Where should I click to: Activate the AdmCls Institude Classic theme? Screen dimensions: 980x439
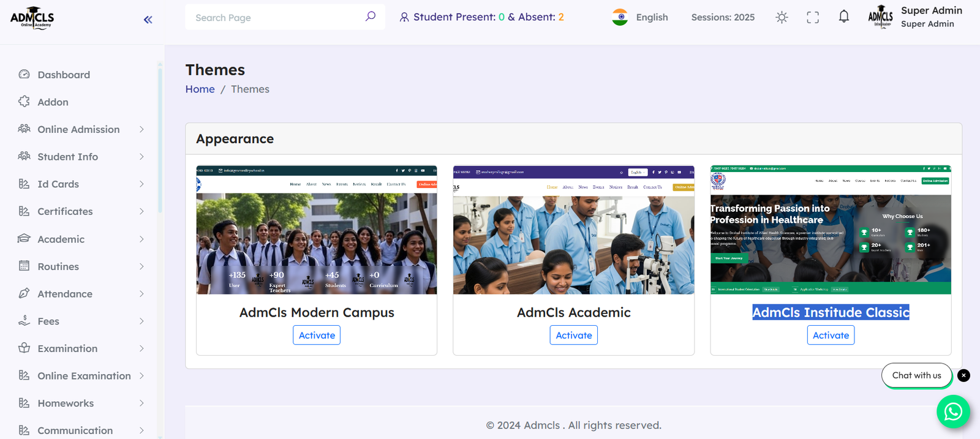[x=831, y=336]
